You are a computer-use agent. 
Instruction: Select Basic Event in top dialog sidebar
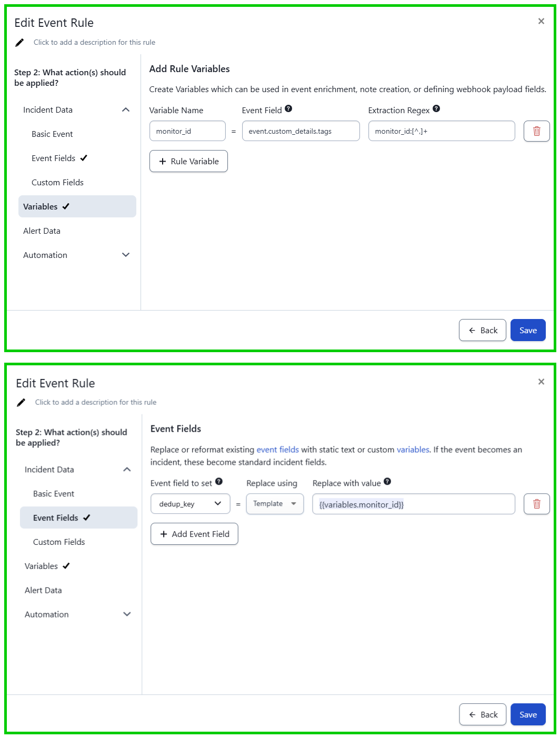tap(77, 134)
